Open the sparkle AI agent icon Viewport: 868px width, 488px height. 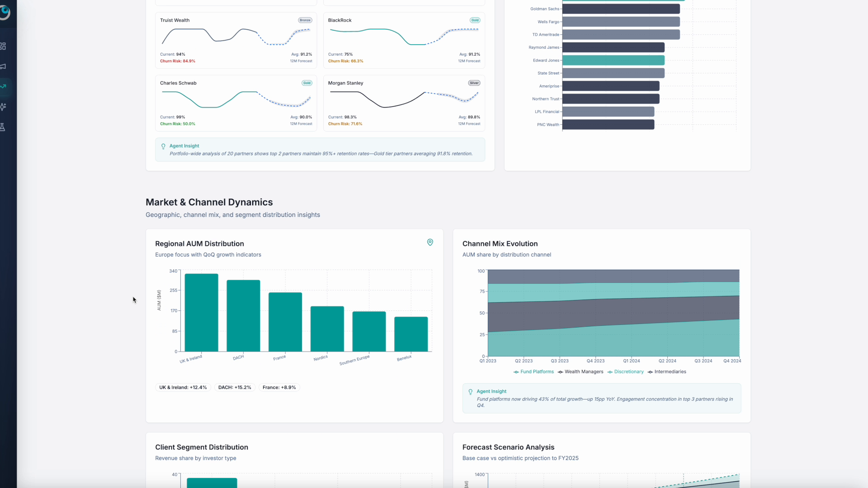3,107
